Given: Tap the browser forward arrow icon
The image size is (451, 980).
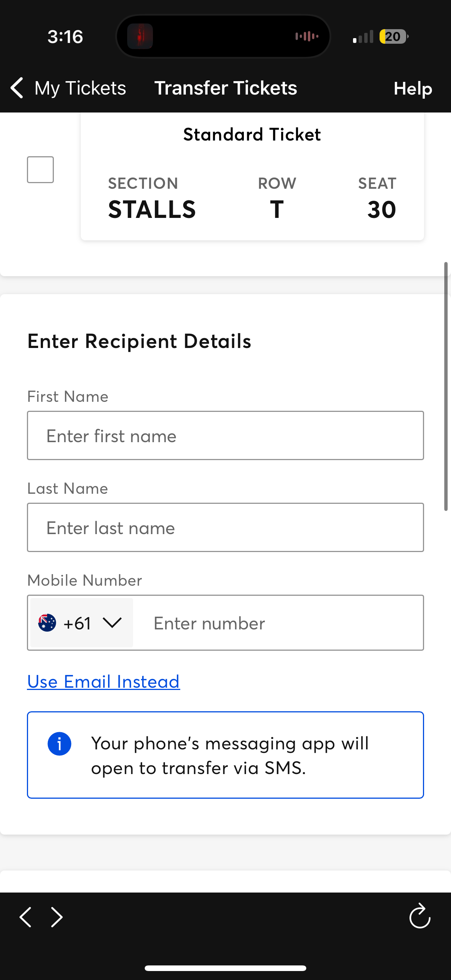Looking at the screenshot, I should [x=57, y=917].
